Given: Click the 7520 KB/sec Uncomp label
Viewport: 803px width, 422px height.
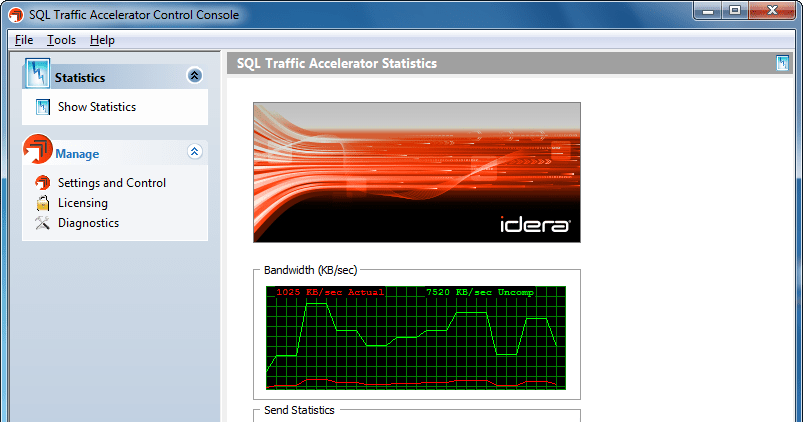Looking at the screenshot, I should click(480, 292).
